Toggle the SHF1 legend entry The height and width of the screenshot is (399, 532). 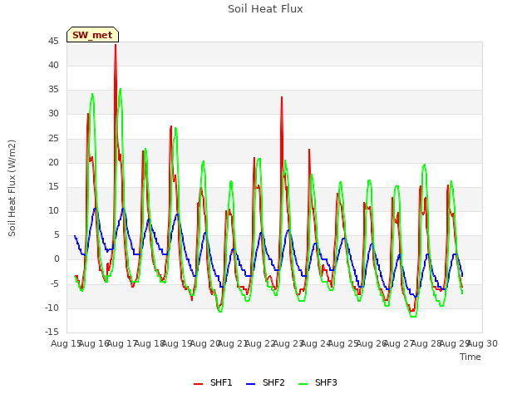click(213, 382)
